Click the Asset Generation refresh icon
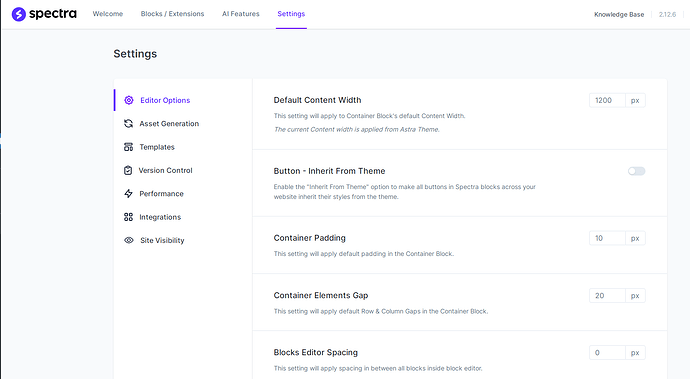Image resolution: width=690 pixels, height=379 pixels. coord(128,124)
